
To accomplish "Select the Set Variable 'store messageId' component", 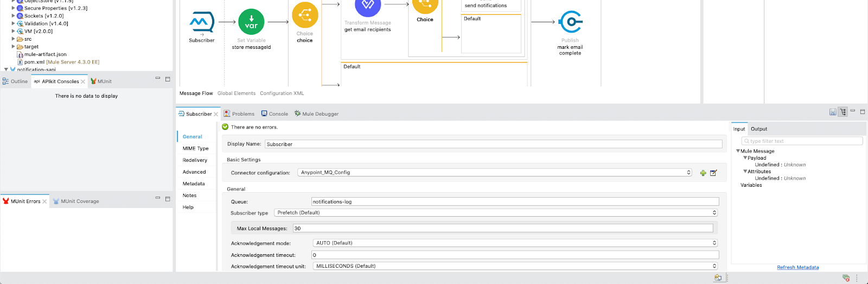I will pos(251,22).
